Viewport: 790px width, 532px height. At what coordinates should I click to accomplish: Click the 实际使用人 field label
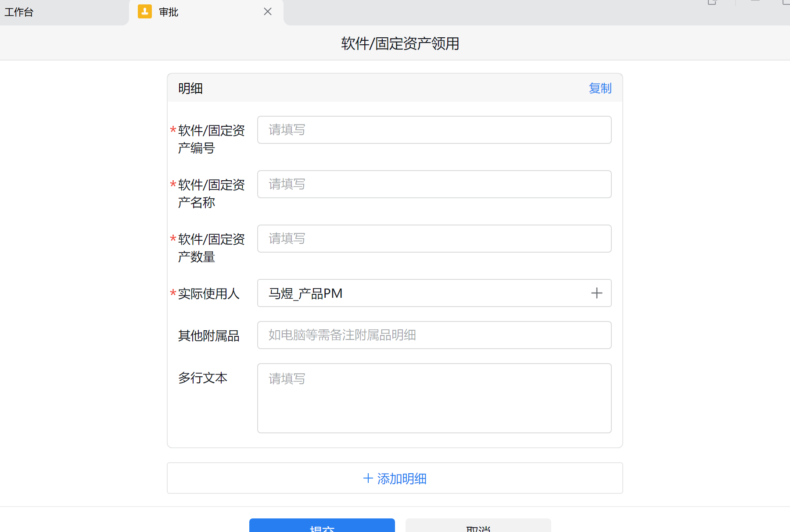pyautogui.click(x=208, y=293)
